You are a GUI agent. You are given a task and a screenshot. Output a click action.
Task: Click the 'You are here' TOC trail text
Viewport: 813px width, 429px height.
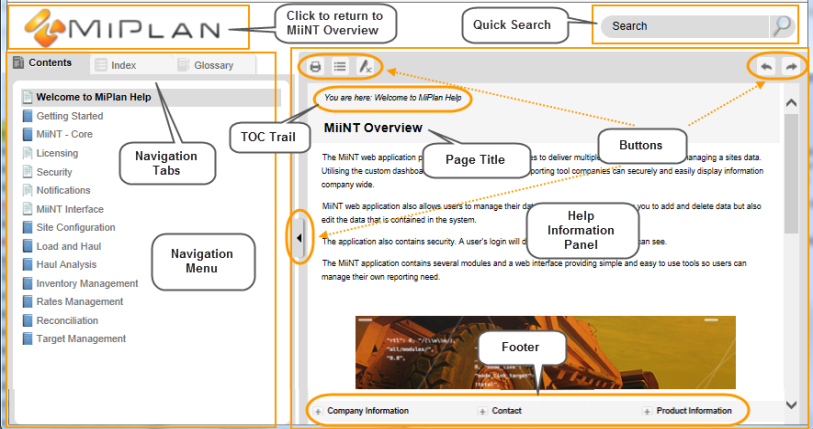[x=393, y=98]
